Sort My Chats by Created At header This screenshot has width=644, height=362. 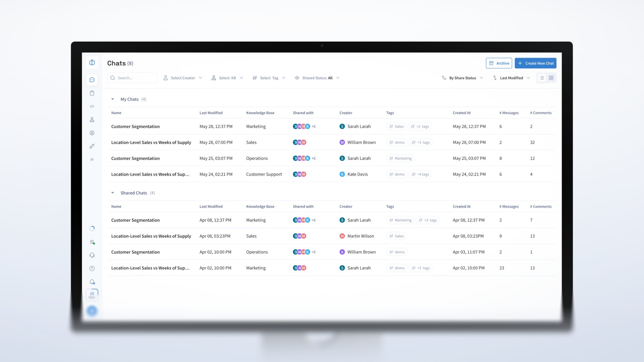(462, 113)
